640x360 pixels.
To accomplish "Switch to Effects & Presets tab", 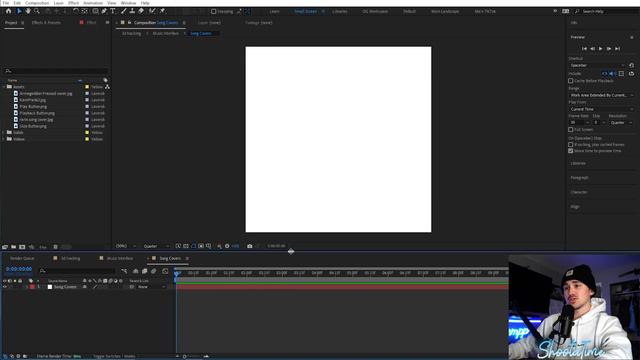I will [x=46, y=22].
